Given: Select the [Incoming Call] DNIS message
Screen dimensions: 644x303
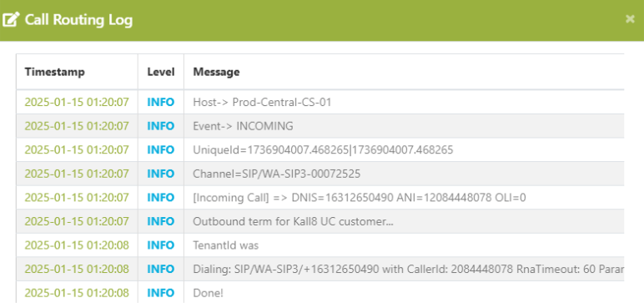Looking at the screenshot, I should 360,197.
